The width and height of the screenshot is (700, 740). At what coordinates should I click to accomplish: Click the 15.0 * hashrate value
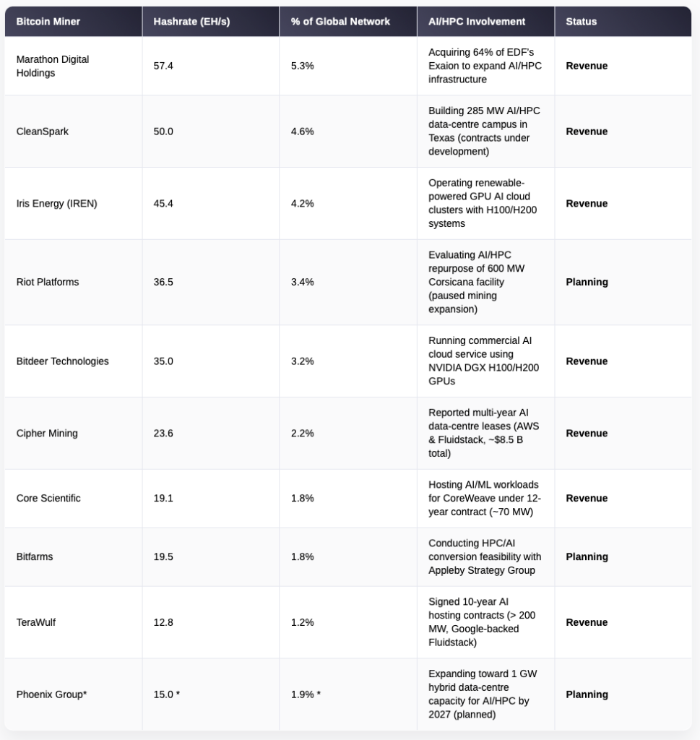(x=167, y=694)
